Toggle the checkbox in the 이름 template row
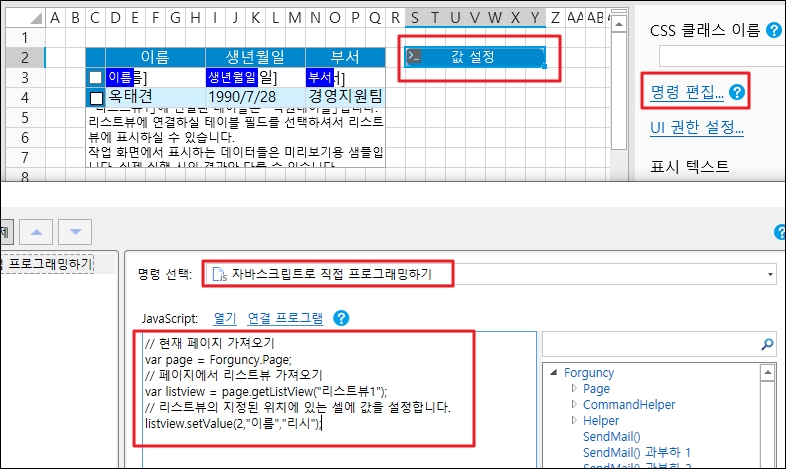786x469 pixels. click(x=95, y=77)
